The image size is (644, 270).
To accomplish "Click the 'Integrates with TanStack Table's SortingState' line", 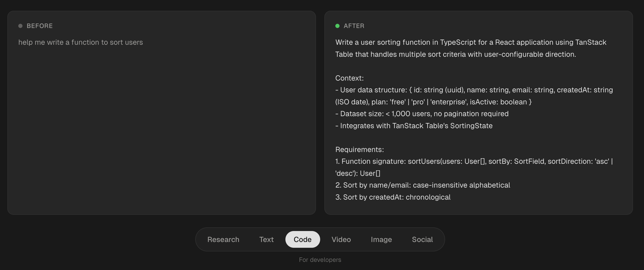I will 414,126.
